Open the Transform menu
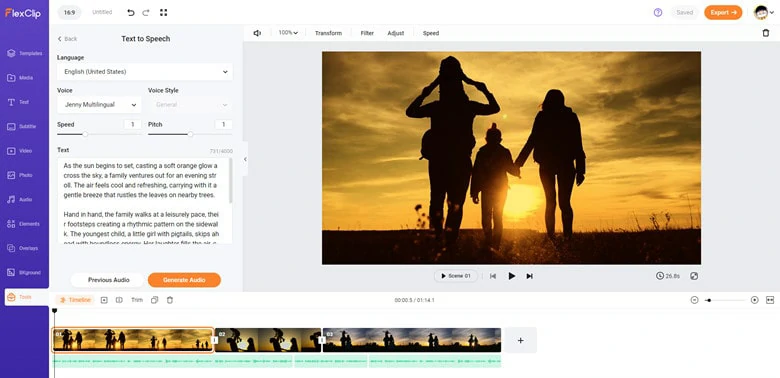This screenshot has width=780, height=378. (328, 33)
